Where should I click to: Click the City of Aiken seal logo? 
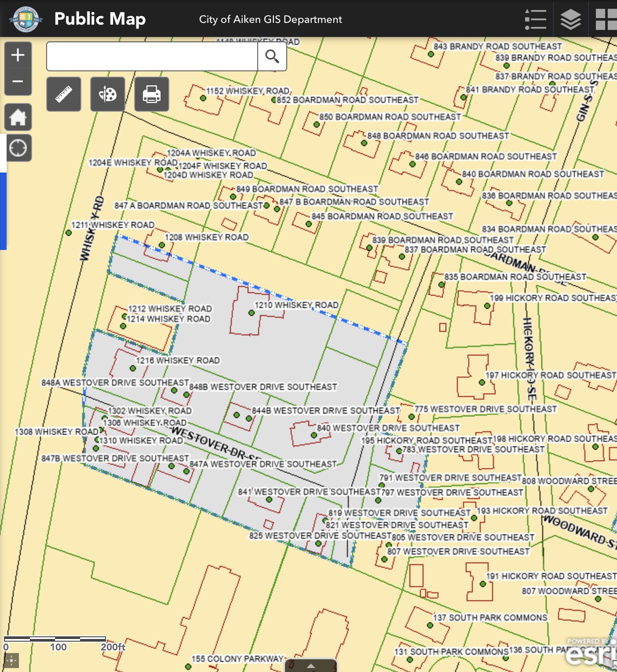[x=26, y=19]
